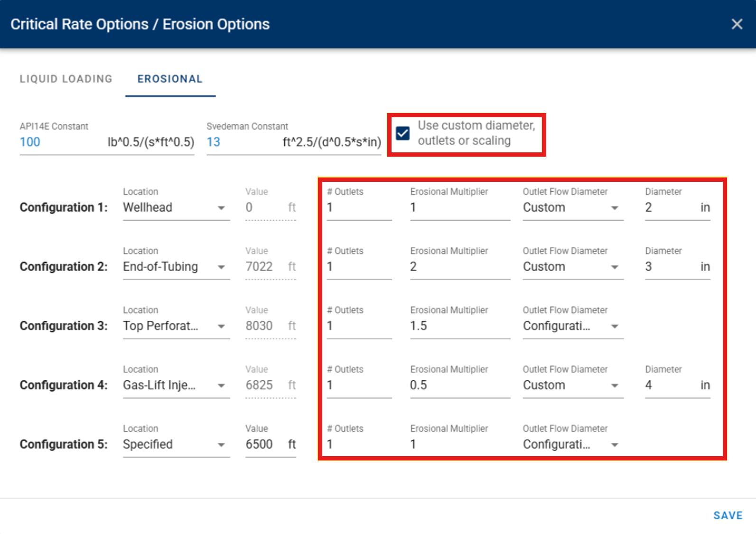This screenshot has width=756, height=534.
Task: Uncheck Use custom diameter, outlets or scaling
Action: tap(403, 133)
